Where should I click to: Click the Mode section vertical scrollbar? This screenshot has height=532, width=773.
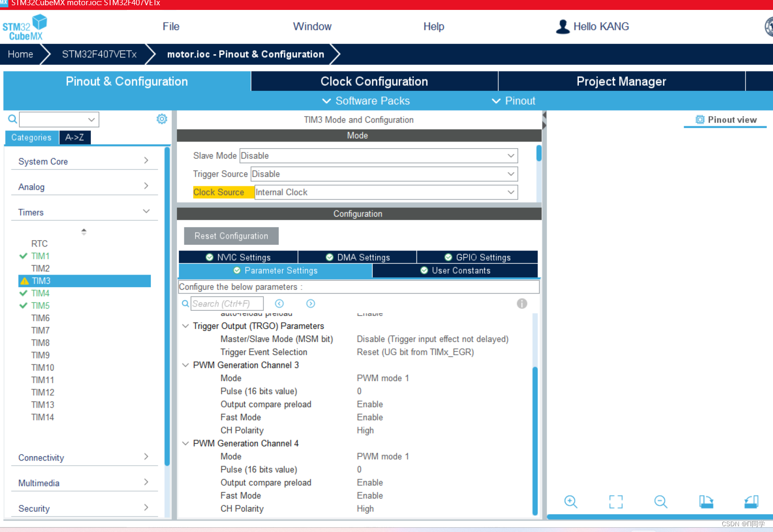[539, 153]
